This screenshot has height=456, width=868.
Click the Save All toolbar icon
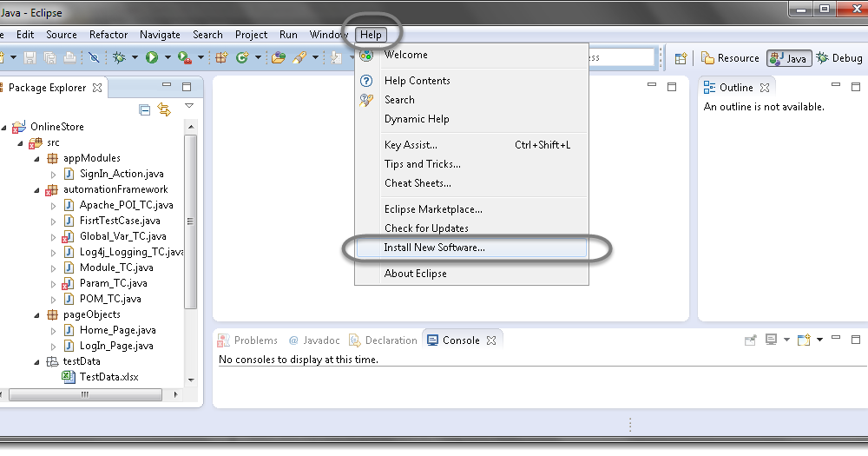point(49,57)
